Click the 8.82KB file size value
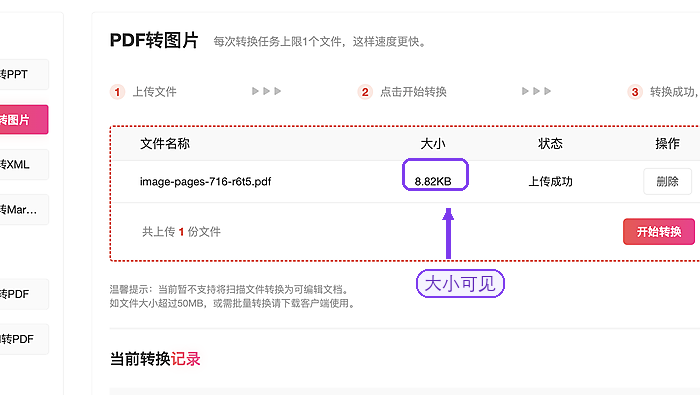This screenshot has height=395, width=700. click(433, 182)
